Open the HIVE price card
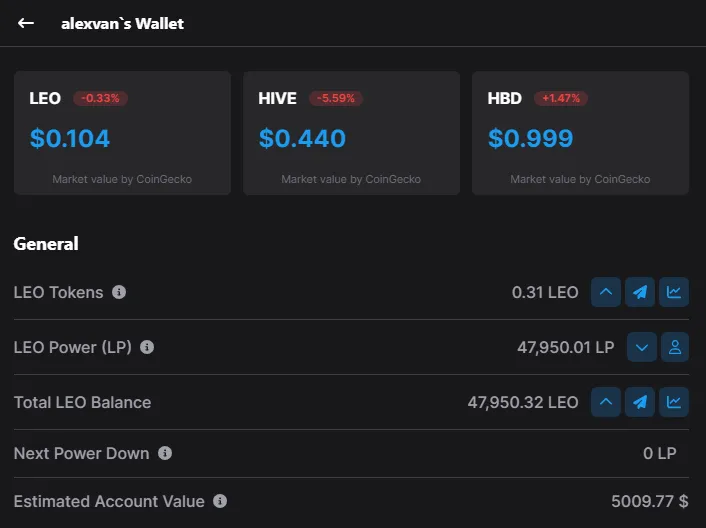This screenshot has width=706, height=528. tap(352, 133)
